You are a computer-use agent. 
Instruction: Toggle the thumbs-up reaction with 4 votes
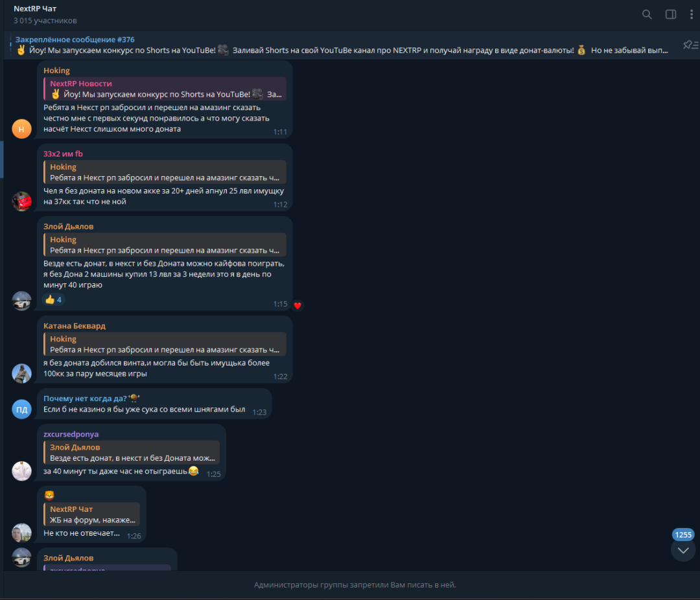click(x=54, y=299)
